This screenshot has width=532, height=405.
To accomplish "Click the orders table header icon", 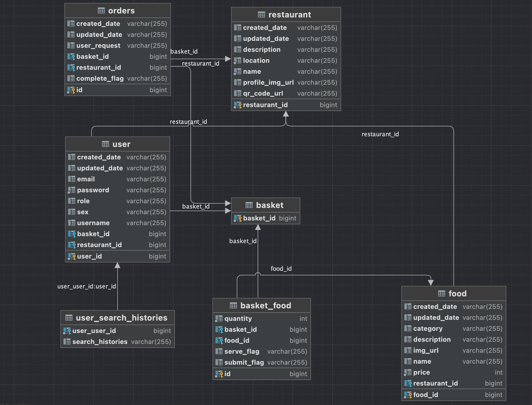I will (101, 11).
